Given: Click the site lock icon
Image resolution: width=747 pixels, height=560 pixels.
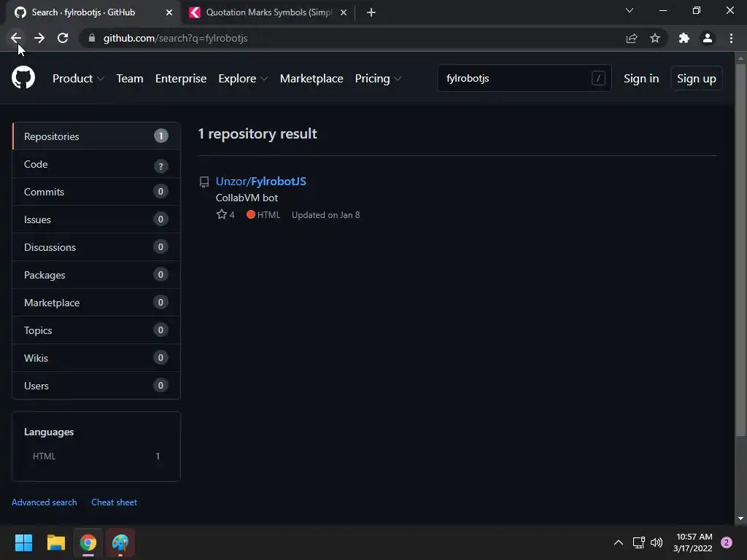Looking at the screenshot, I should (92, 38).
